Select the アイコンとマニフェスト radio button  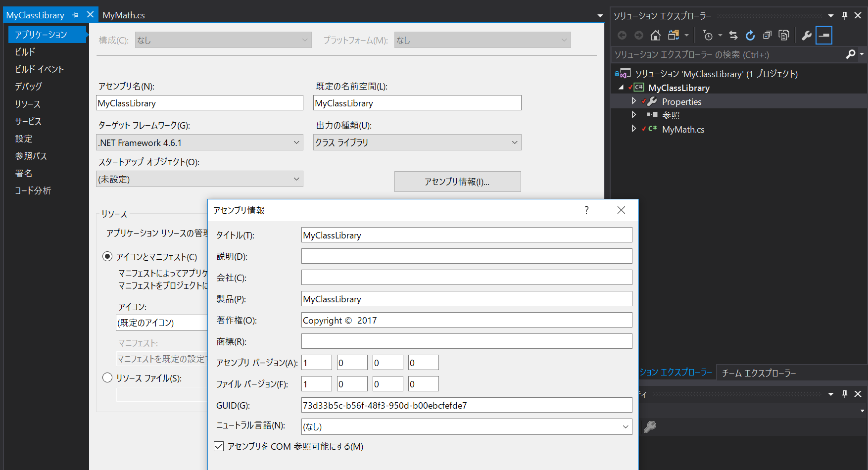click(107, 256)
